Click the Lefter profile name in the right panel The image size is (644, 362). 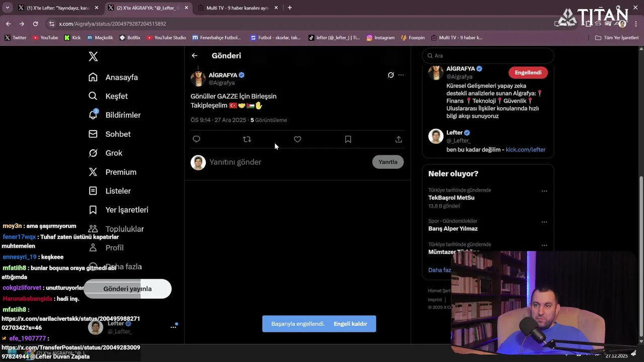(x=454, y=133)
